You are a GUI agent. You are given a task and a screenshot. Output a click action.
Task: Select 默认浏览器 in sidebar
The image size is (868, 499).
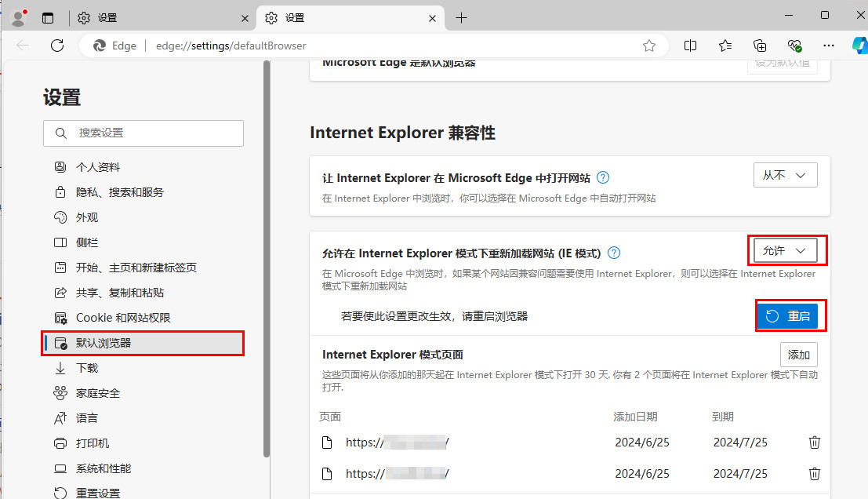coord(143,343)
